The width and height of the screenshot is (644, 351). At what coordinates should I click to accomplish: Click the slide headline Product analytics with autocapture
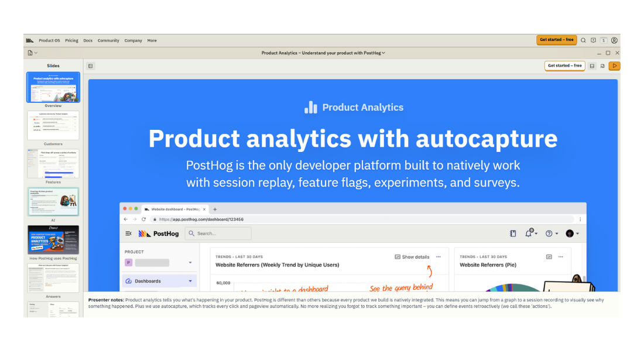point(353,138)
